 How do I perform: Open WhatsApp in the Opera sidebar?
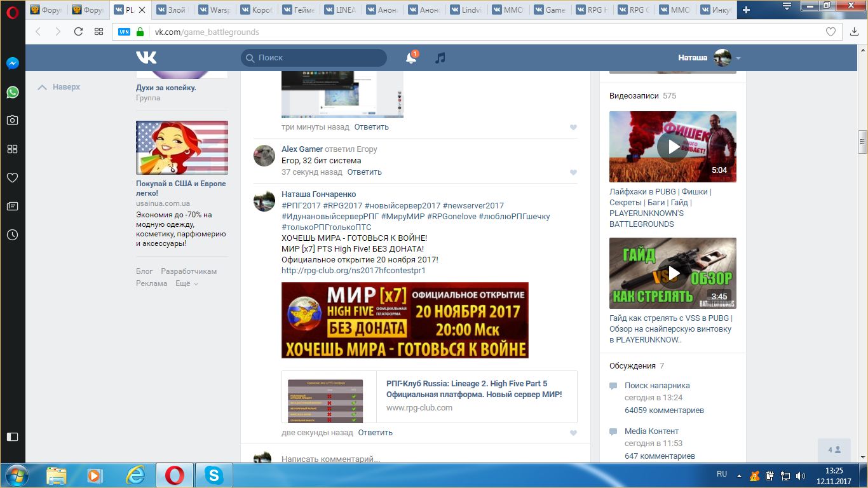(x=12, y=92)
